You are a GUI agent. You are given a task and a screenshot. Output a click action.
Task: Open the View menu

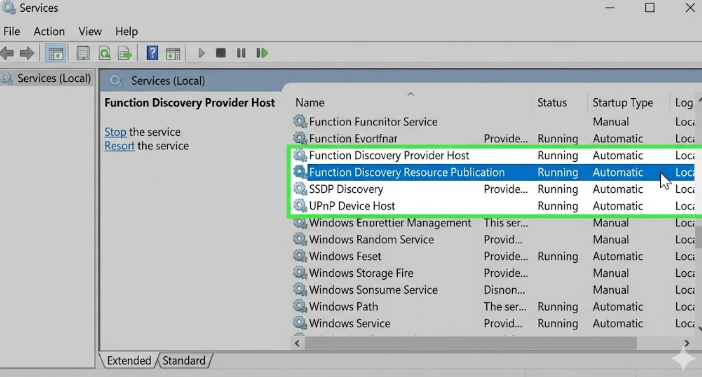click(x=90, y=31)
